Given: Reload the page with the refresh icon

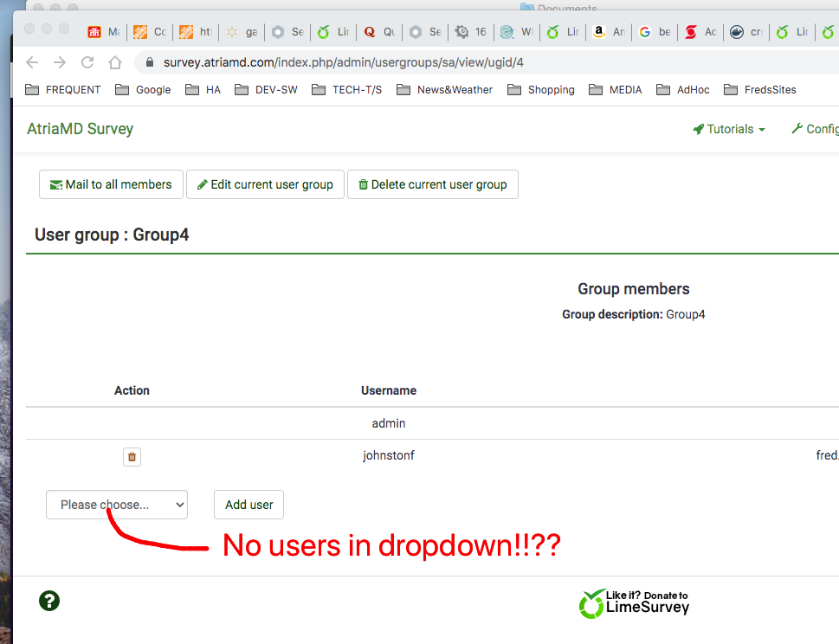Looking at the screenshot, I should click(x=87, y=62).
